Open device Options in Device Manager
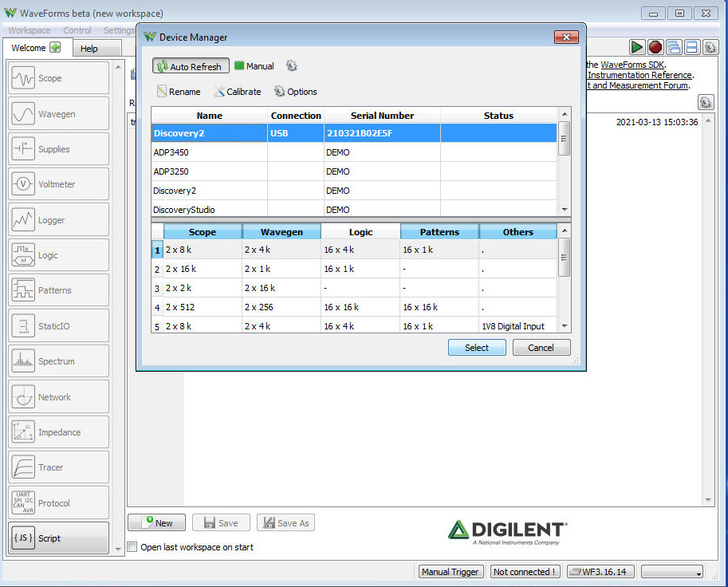 [x=296, y=92]
